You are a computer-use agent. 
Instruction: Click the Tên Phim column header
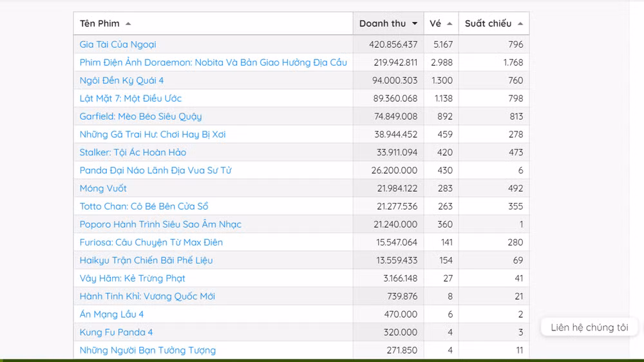coord(100,24)
